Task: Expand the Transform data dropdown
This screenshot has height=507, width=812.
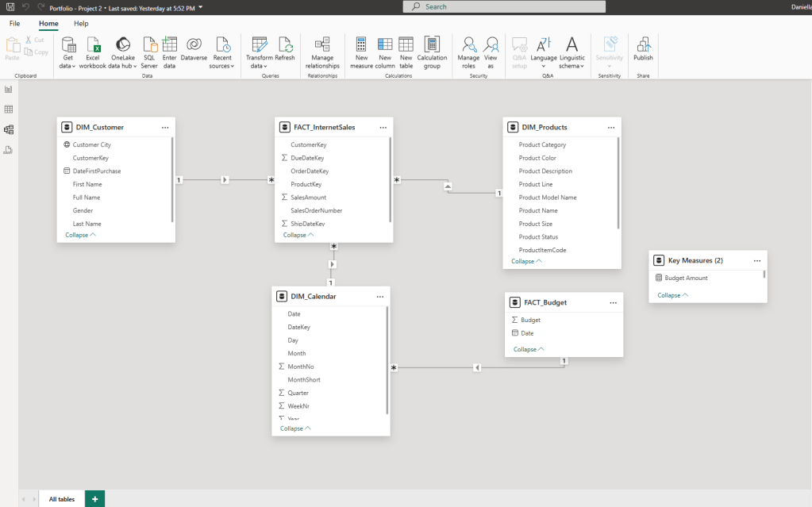Action: point(259,66)
